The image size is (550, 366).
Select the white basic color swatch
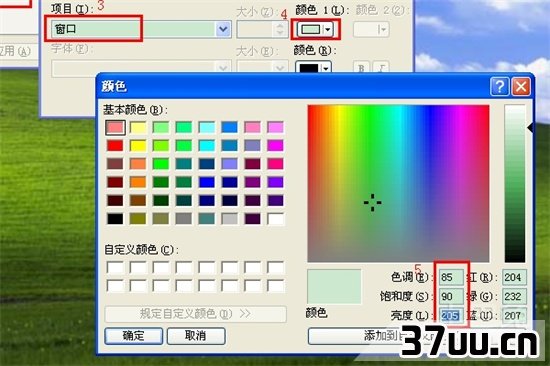pyautogui.click(x=275, y=219)
